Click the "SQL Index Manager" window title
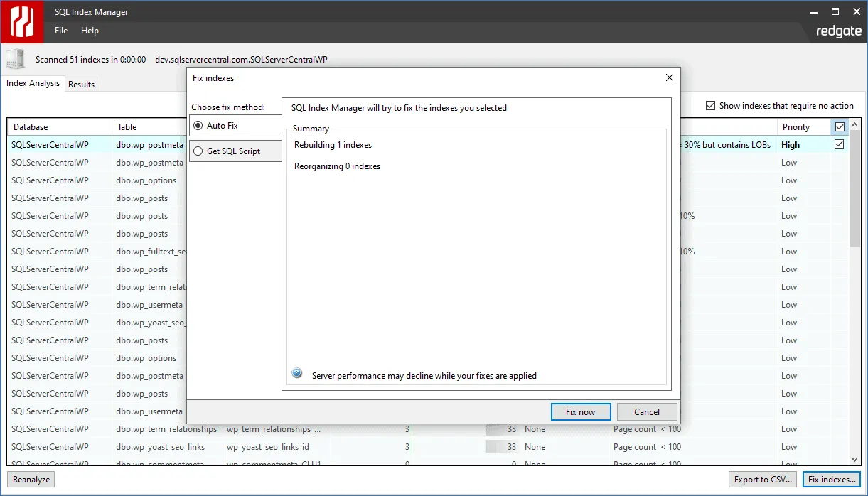This screenshot has height=496, width=868. (92, 12)
